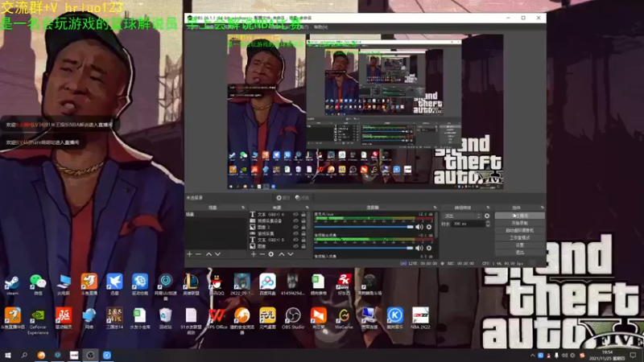
Task: Pop out the Scene Transitions dock panel
Action: click(x=488, y=208)
